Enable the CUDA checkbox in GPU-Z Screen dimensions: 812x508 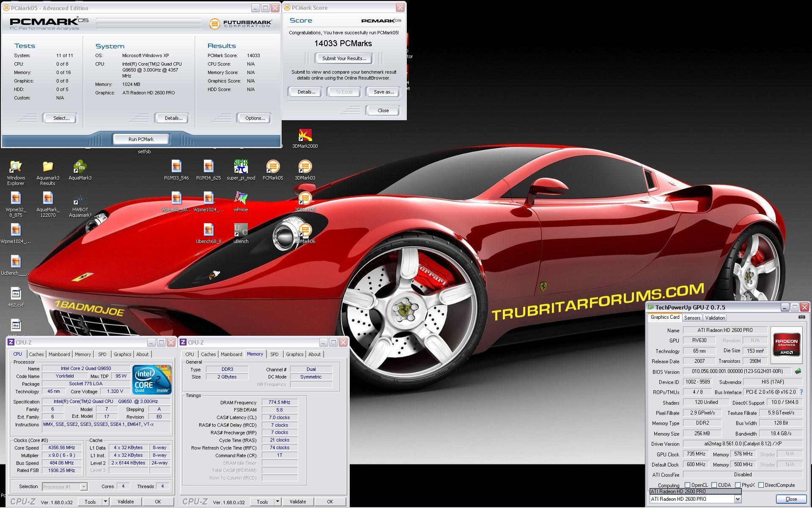[x=714, y=485]
